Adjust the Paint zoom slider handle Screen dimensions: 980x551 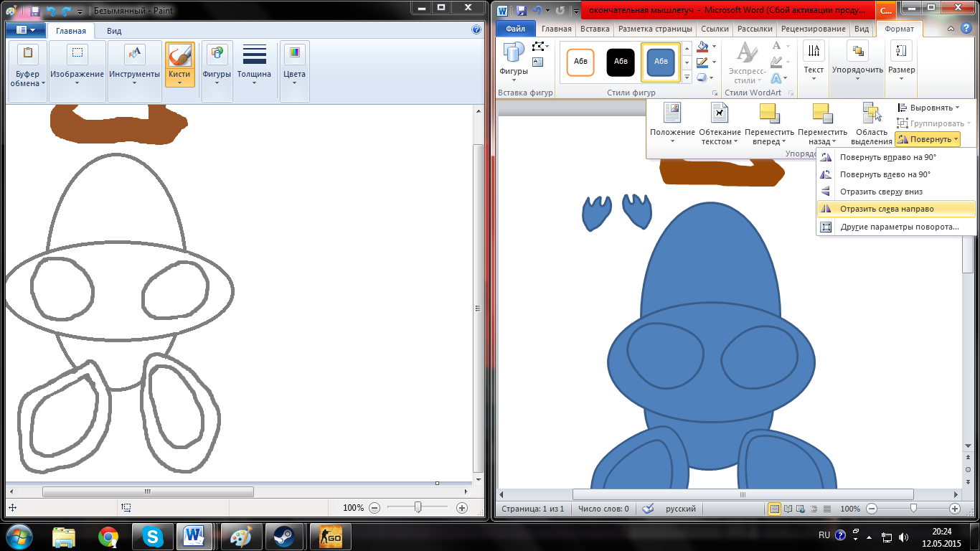click(418, 507)
